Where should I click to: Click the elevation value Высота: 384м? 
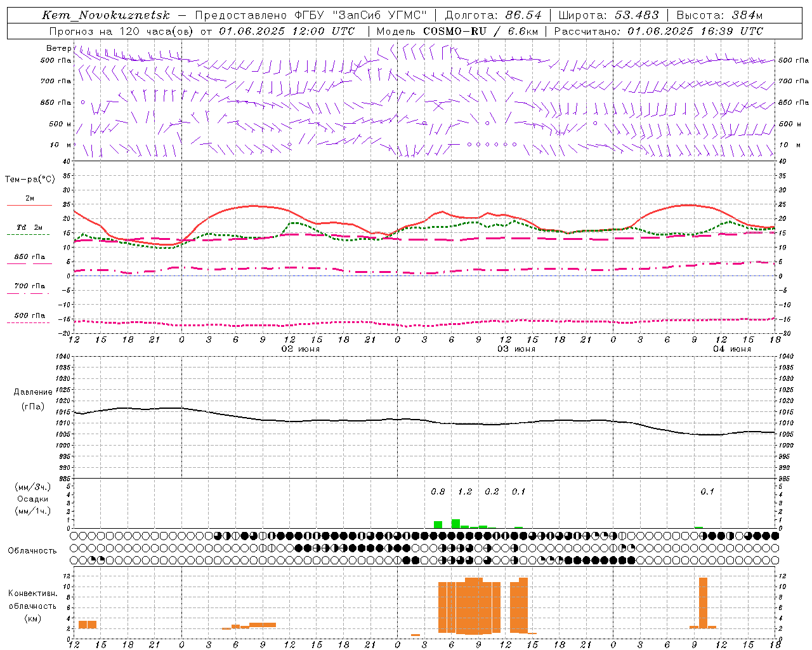(x=719, y=15)
